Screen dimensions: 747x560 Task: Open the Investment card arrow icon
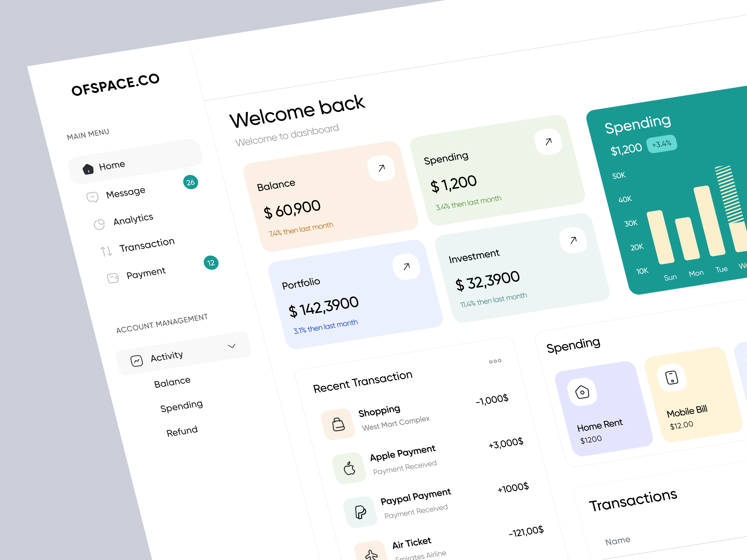(x=573, y=240)
